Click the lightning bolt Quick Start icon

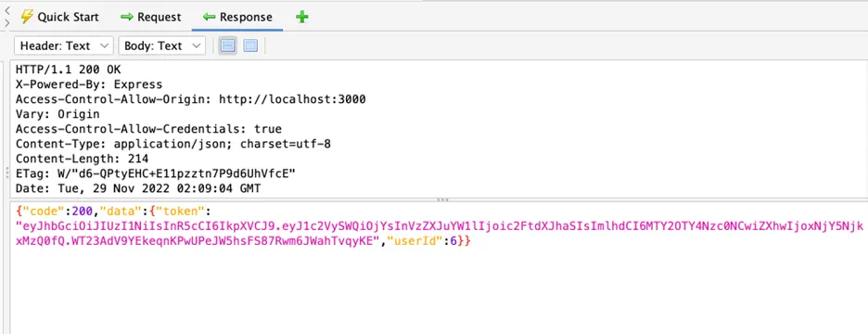click(x=26, y=17)
